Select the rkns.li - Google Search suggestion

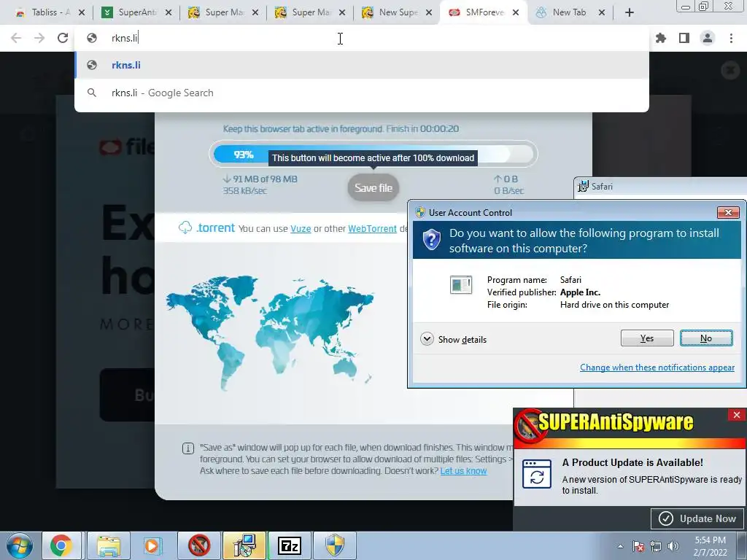click(x=362, y=93)
